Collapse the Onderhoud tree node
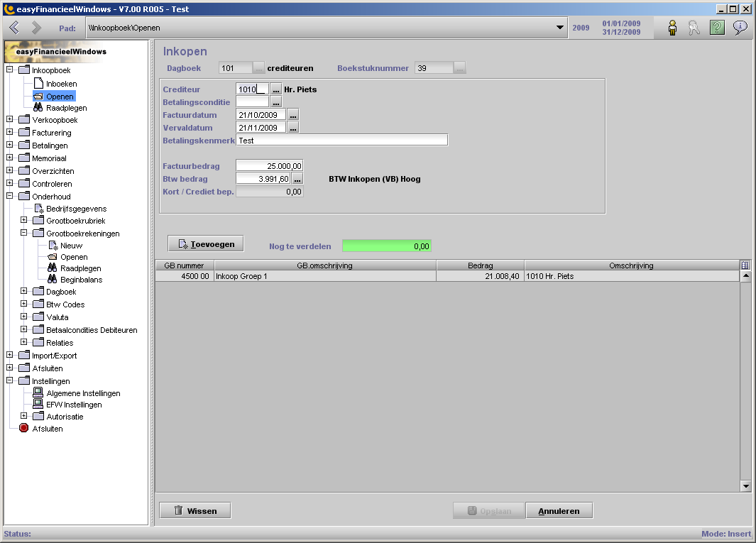Image resolution: width=756 pixels, height=543 pixels. pos(10,196)
